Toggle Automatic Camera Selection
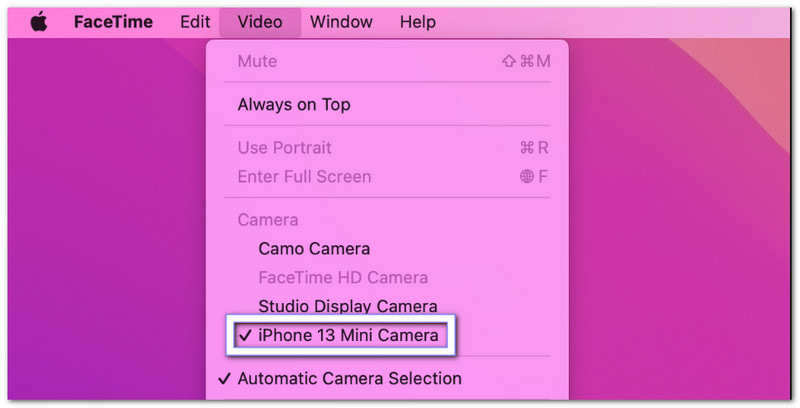The height and width of the screenshot is (408, 800). 349,379
